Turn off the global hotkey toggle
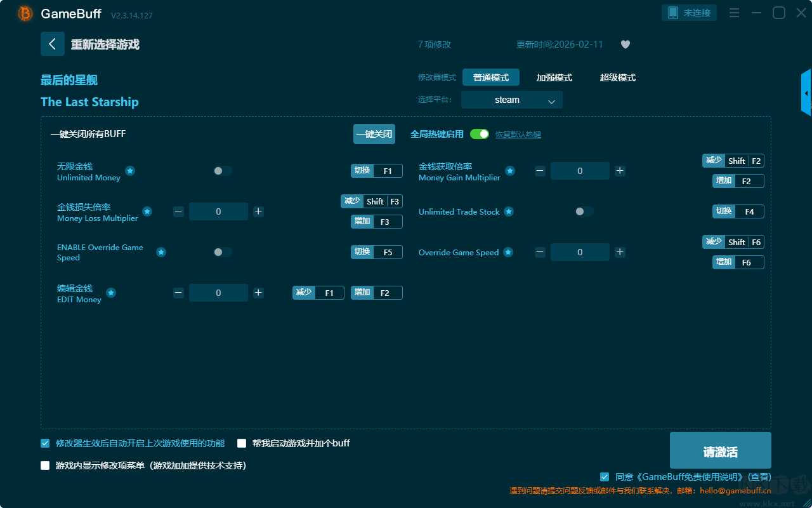Screen dimensions: 812x508 480,134
